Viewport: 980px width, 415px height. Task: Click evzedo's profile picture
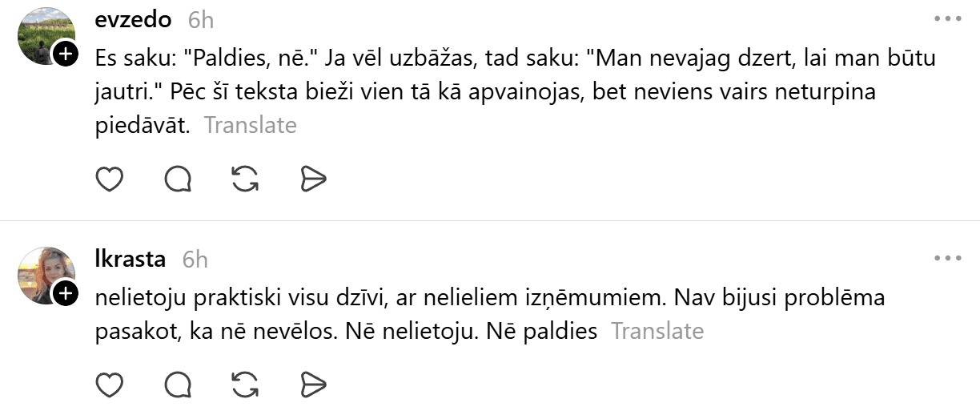44,34
